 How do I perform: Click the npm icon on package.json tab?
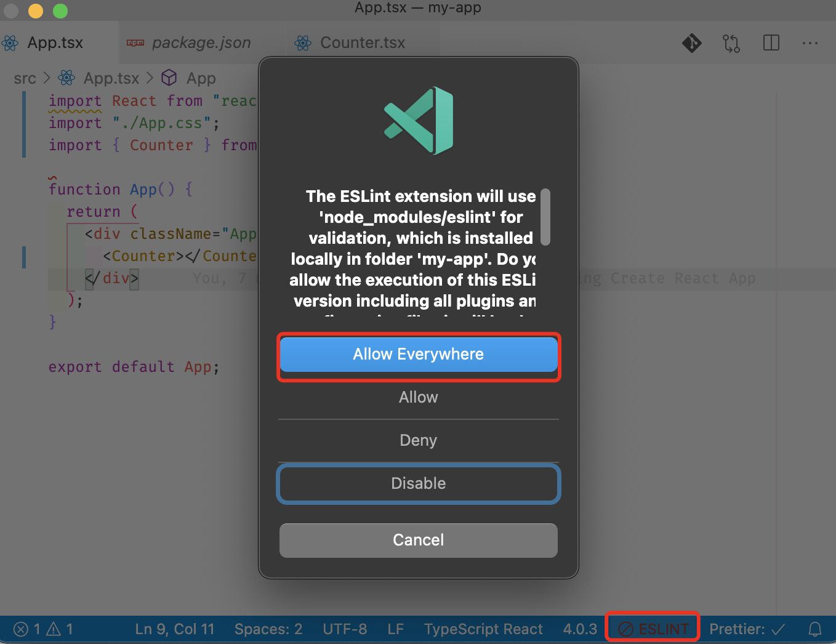pos(135,42)
